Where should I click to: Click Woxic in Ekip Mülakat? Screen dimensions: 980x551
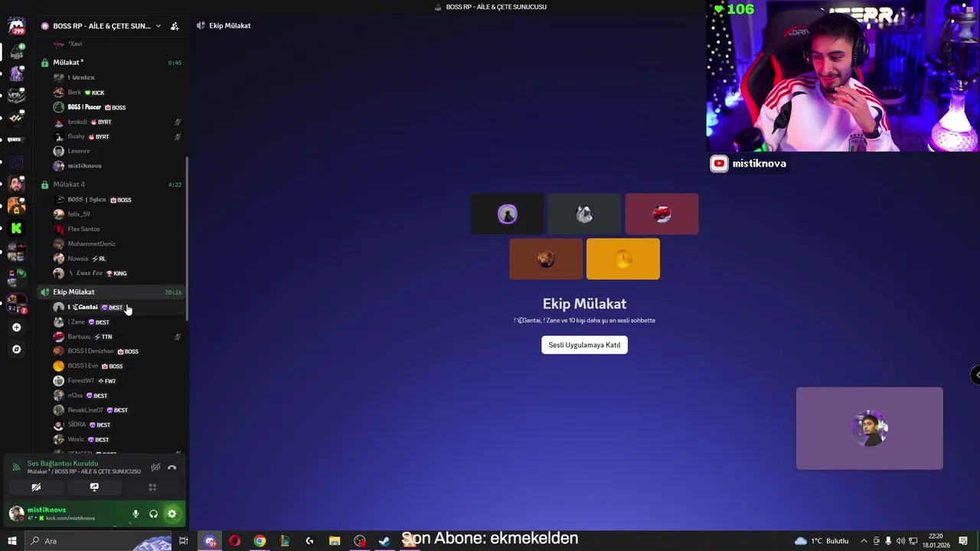(118, 440)
